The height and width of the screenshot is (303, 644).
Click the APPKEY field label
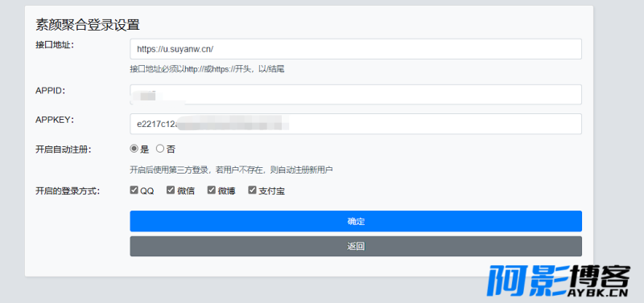pyautogui.click(x=55, y=120)
